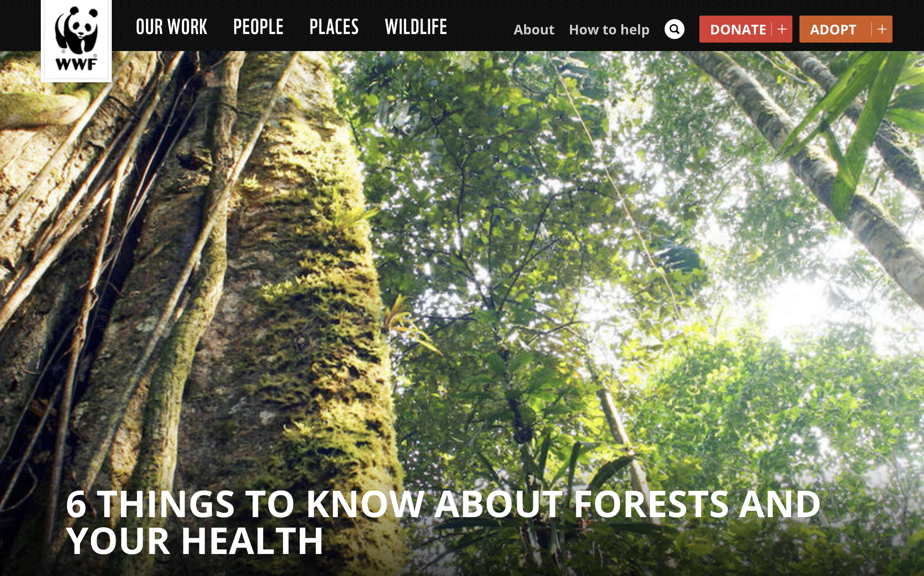Click the empty black header between WILDLIFE and About
This screenshot has height=576, width=924.
(x=480, y=26)
